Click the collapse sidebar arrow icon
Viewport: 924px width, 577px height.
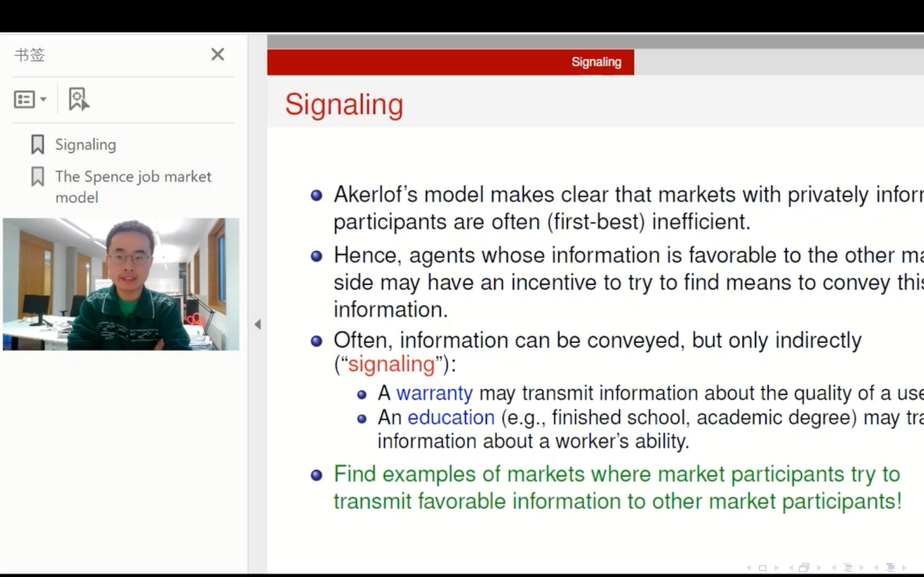coord(258,325)
